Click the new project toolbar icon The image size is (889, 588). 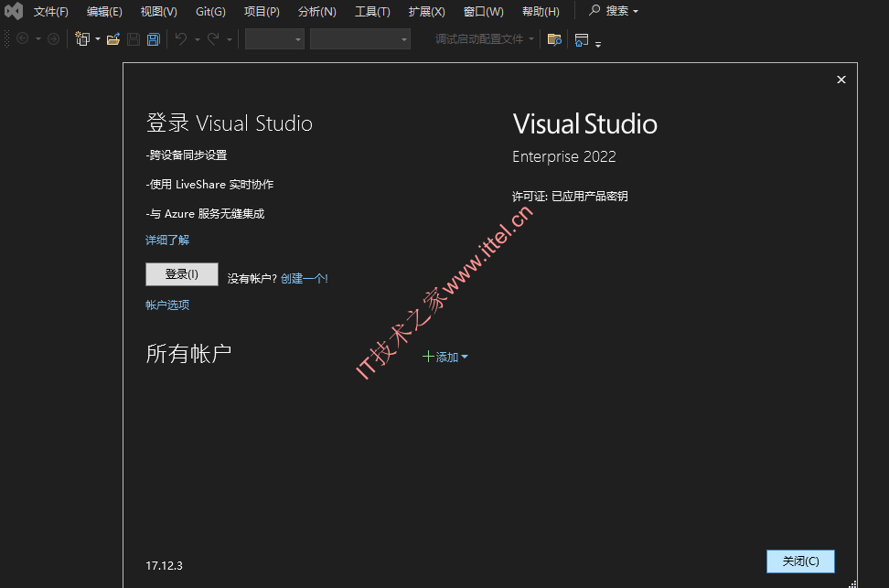click(83, 38)
